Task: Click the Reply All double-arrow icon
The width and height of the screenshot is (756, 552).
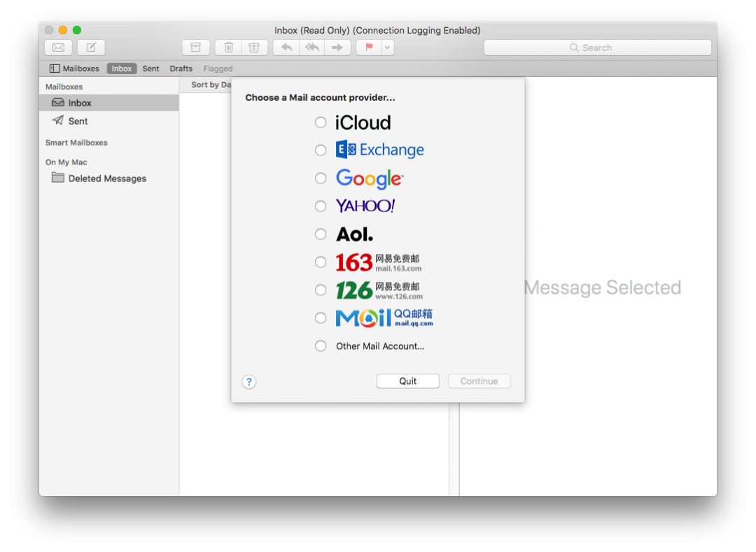Action: click(x=312, y=48)
